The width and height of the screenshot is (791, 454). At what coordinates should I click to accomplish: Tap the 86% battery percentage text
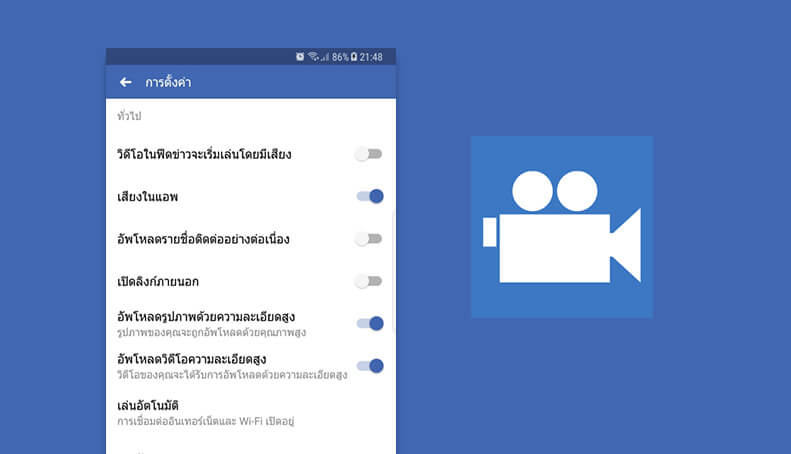click(340, 57)
